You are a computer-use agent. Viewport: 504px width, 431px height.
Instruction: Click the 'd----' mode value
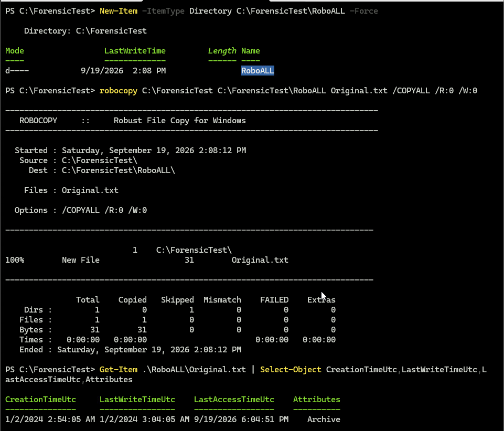pos(17,71)
